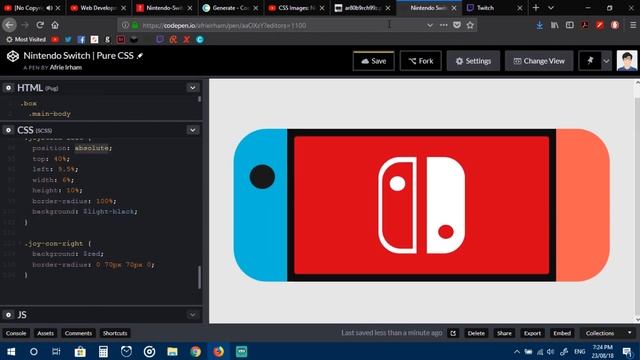Viewport: 640px width, 360px height.
Task: Click the Switch logo in preview
Action: pyautogui.click(x=421, y=205)
